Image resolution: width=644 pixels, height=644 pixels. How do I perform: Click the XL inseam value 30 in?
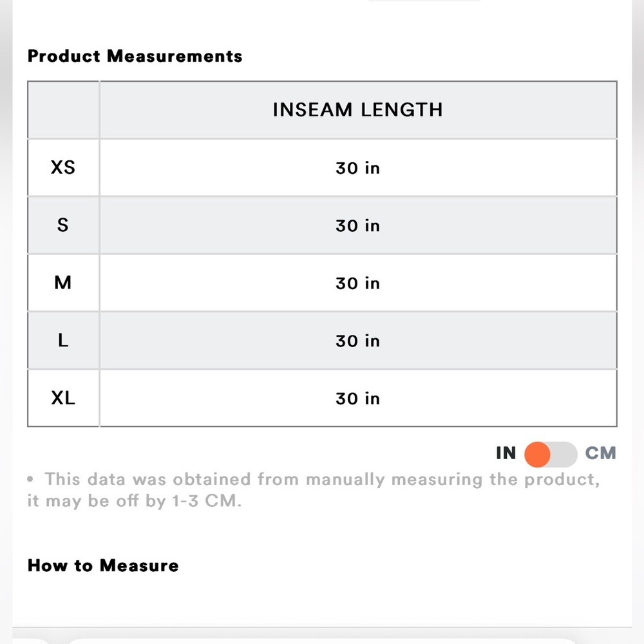357,398
